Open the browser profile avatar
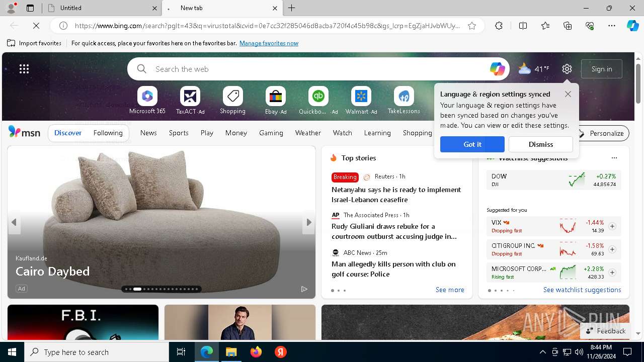The height and width of the screenshot is (362, 644). 11,8
